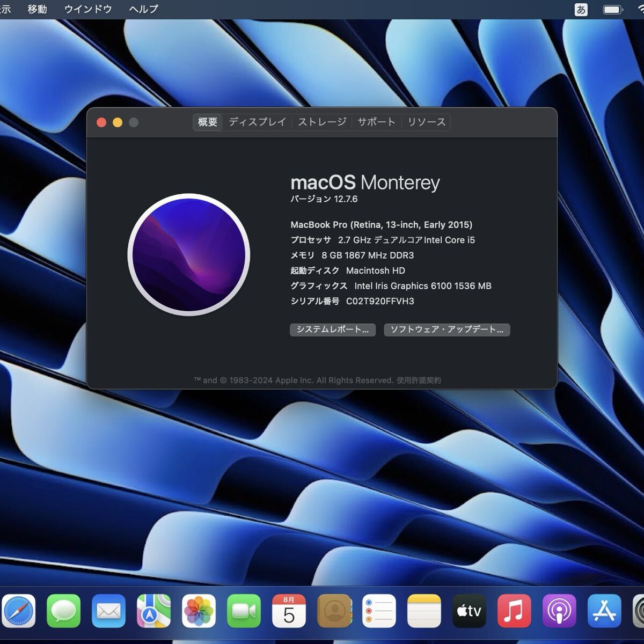The image size is (644, 644).
Task: Click the macOS Monterey logo image
Action: point(189,254)
